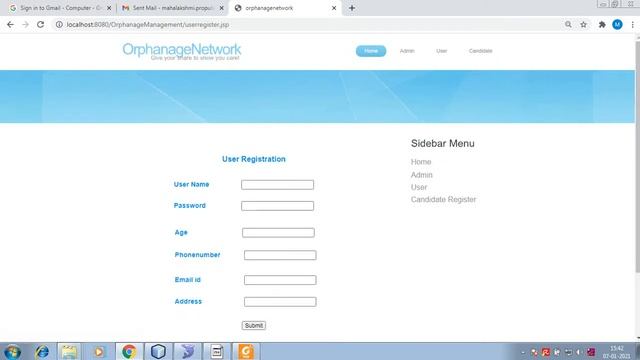Click the browser forward arrow

coord(25,24)
